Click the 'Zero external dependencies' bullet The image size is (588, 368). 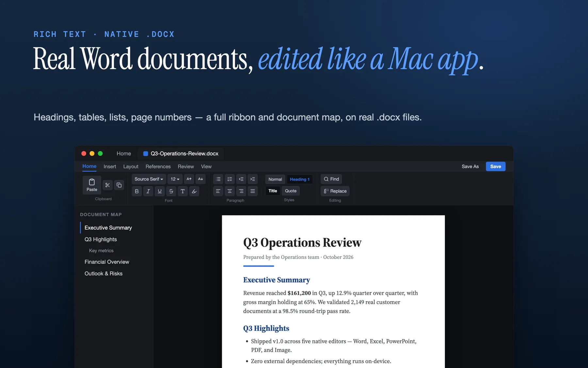[x=321, y=361]
